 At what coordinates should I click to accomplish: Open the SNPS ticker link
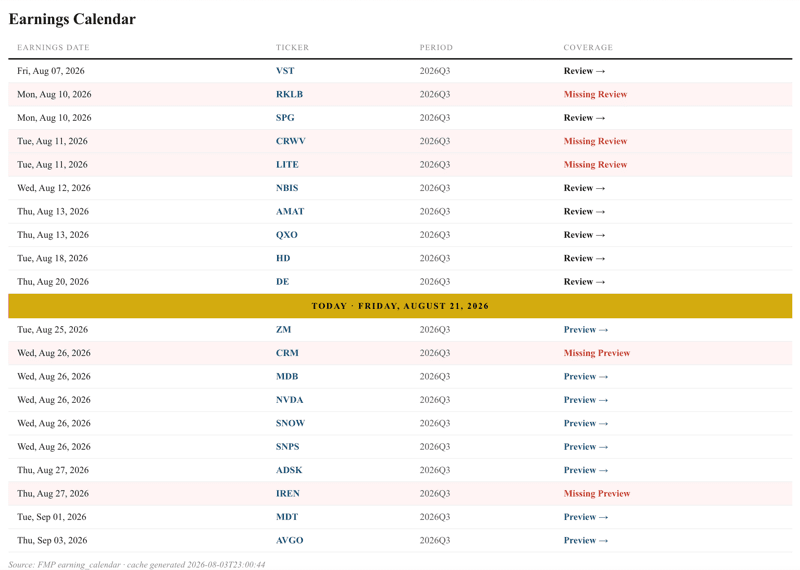coord(287,448)
